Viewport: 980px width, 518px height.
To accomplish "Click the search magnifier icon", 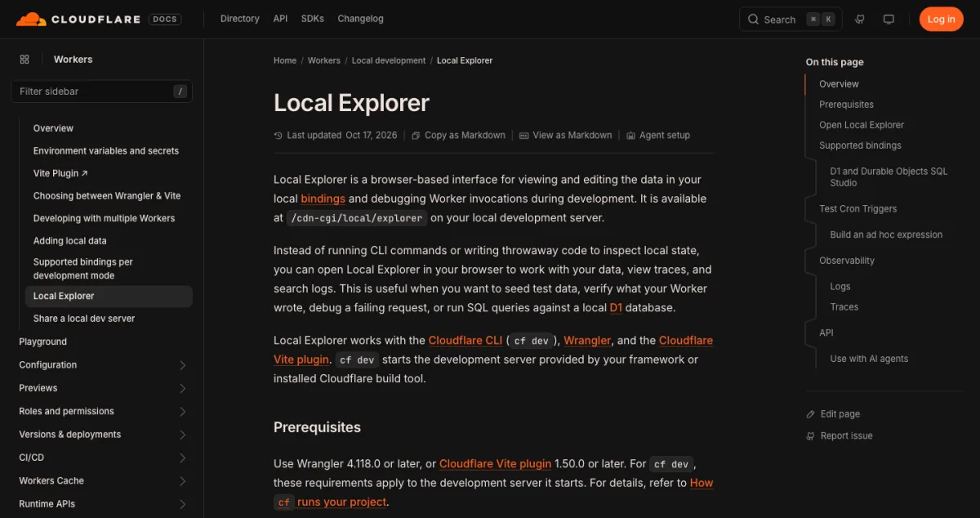I will [753, 20].
